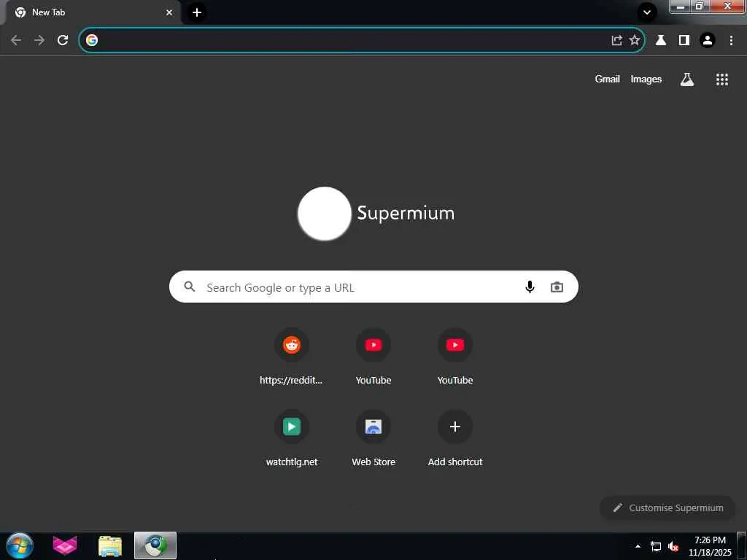Reload the page
This screenshot has width=747, height=560.
pyautogui.click(x=63, y=40)
